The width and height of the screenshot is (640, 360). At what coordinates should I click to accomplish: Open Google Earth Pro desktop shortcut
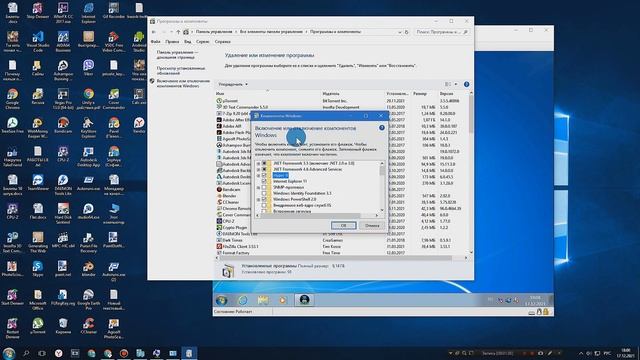(88, 299)
